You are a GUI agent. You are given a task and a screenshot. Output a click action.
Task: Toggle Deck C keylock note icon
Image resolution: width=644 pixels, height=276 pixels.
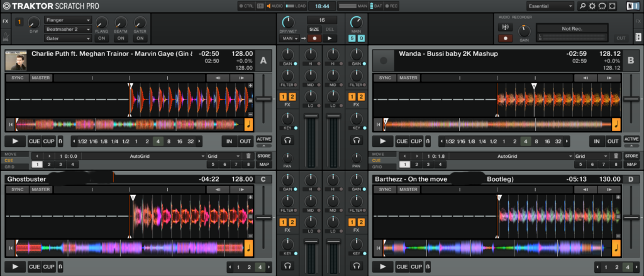249,248
